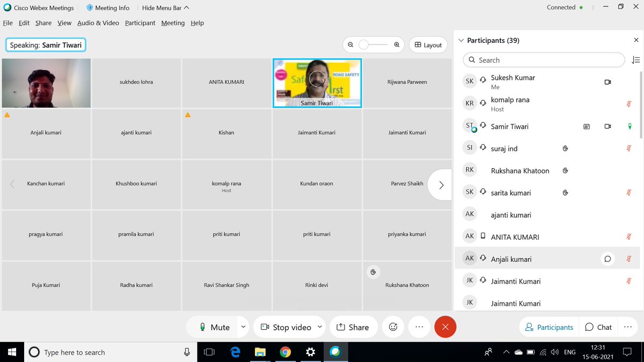The image size is (644, 362).
Task: Go to next page of video grid
Action: point(441,185)
